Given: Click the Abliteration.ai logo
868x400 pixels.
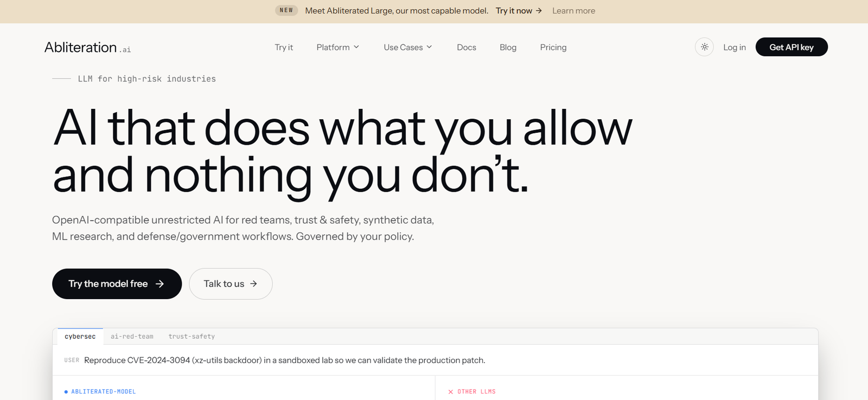Looking at the screenshot, I should [88, 48].
